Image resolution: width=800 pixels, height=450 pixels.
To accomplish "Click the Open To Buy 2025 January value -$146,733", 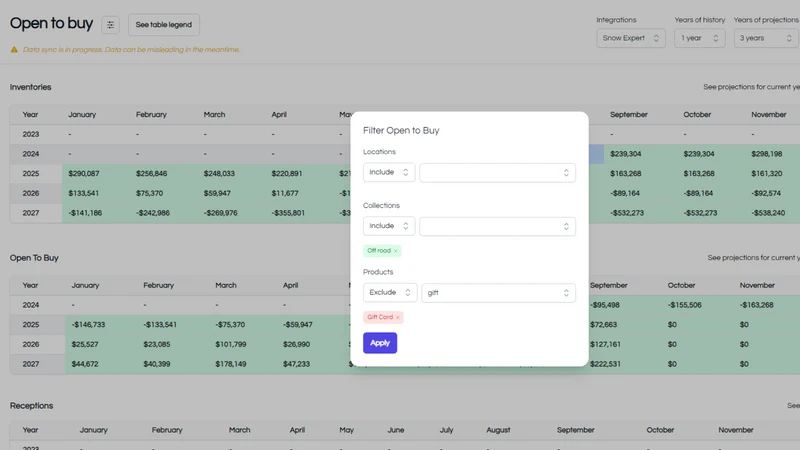I will click(88, 324).
